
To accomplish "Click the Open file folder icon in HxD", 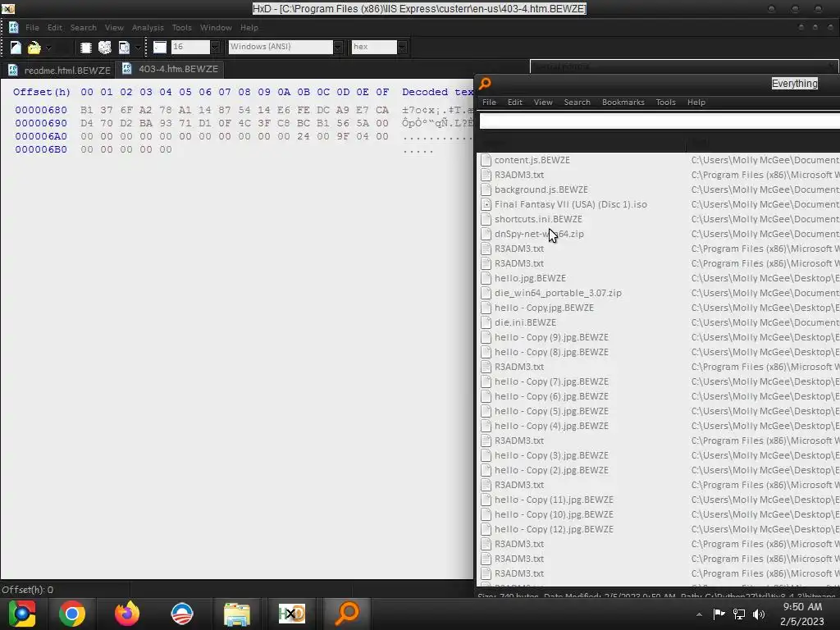I will 34,48.
